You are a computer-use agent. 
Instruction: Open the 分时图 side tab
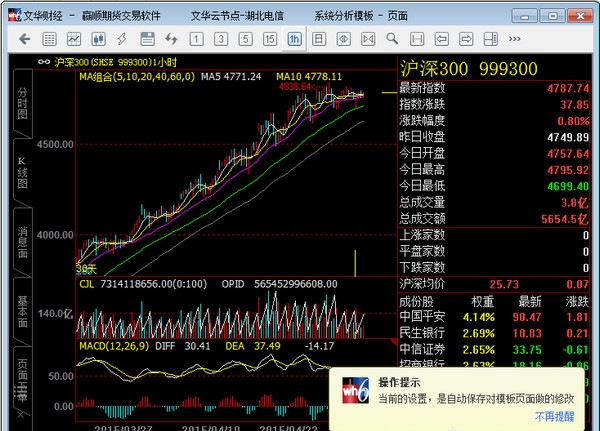[23, 103]
